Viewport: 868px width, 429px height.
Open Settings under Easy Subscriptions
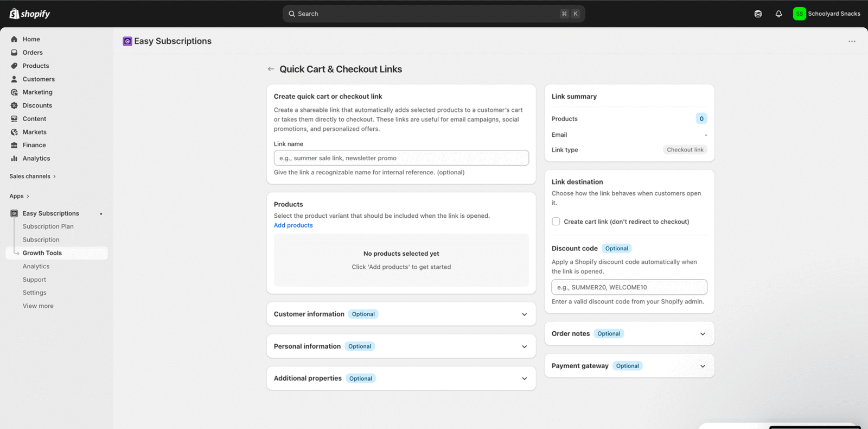[x=35, y=293]
